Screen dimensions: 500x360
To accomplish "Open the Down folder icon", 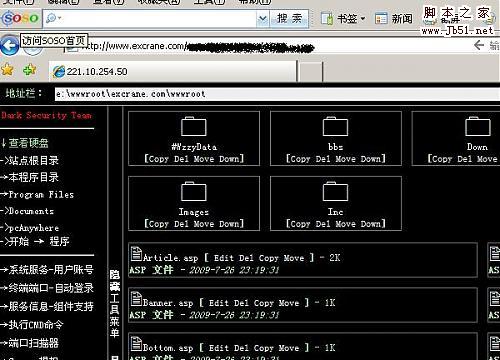I will (x=478, y=127).
